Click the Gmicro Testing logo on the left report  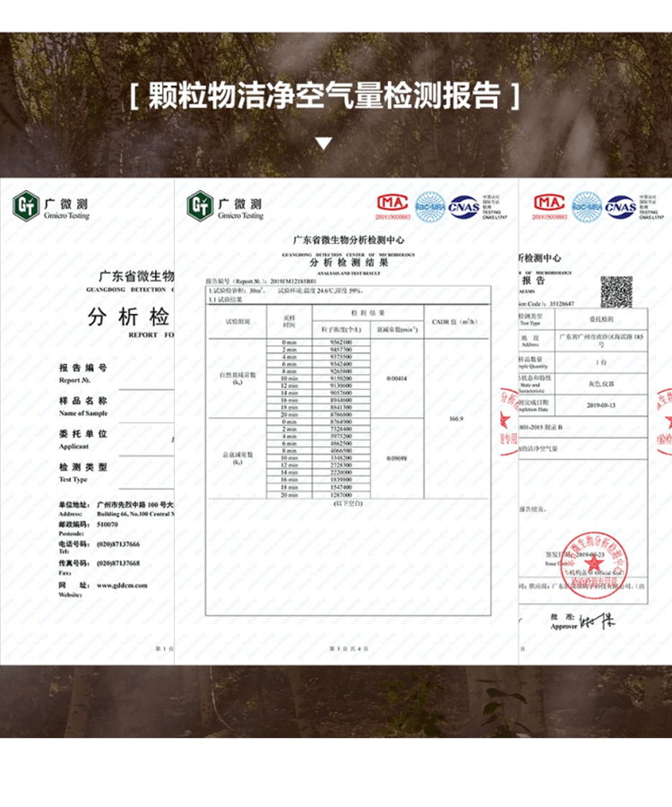pyautogui.click(x=51, y=206)
